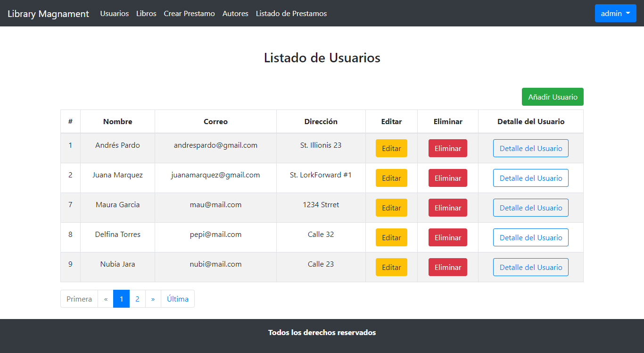Click the address Calle 23
Viewport: 644px width, 353px height.
321,264
